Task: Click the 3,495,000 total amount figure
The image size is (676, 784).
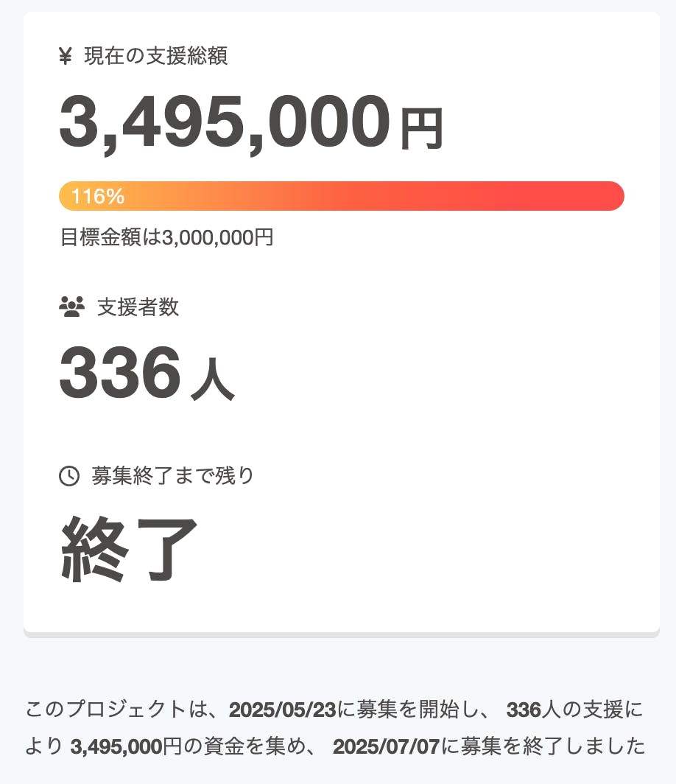Action: pos(224,123)
